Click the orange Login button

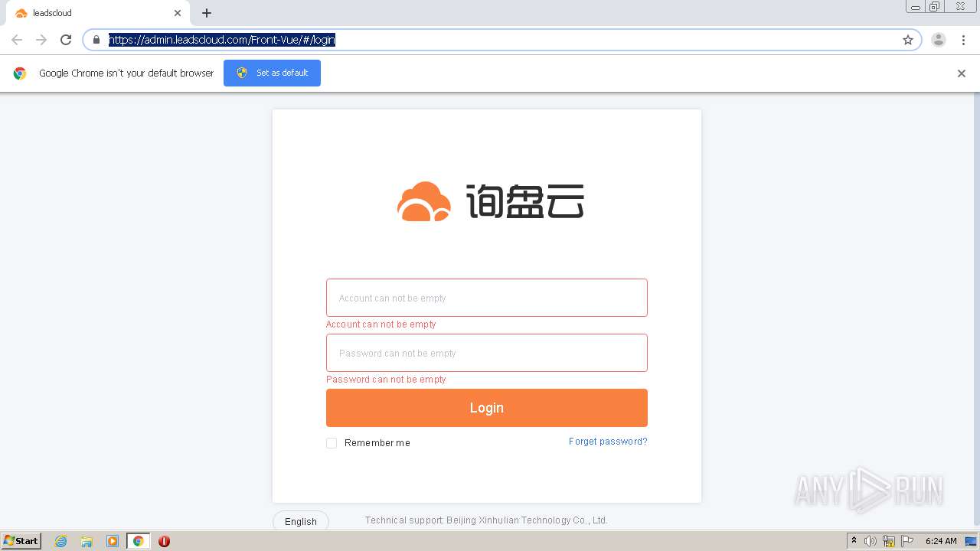[x=487, y=408]
